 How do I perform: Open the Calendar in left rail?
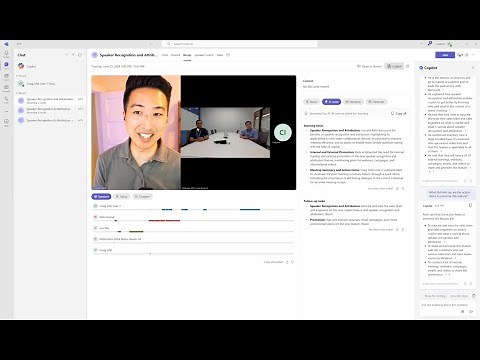(x=6, y=88)
